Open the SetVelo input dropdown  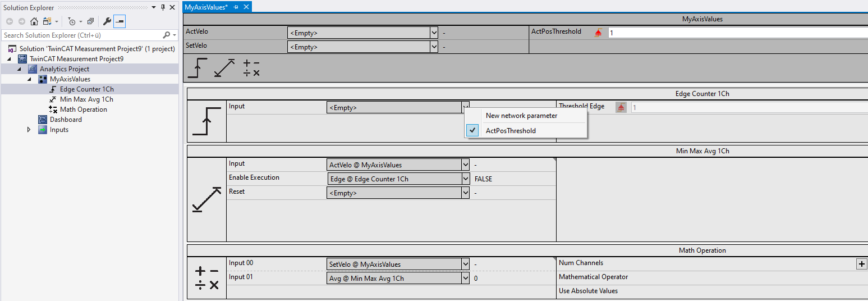(434, 47)
